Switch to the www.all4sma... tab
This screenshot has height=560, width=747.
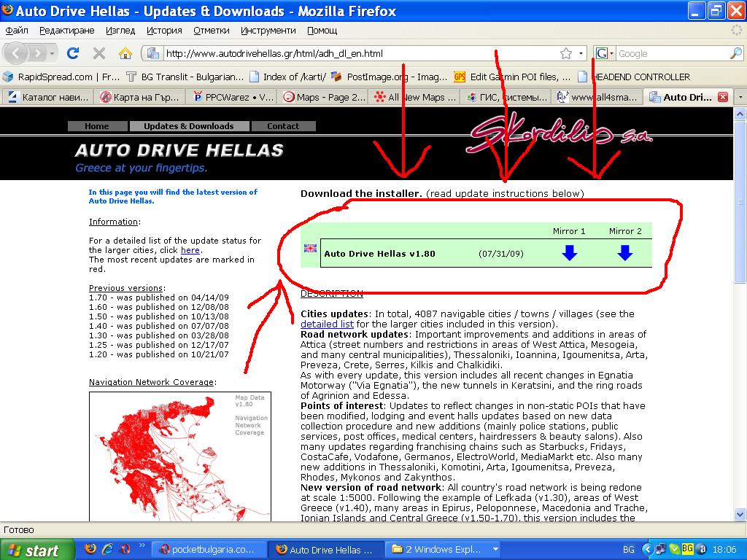(x=597, y=97)
